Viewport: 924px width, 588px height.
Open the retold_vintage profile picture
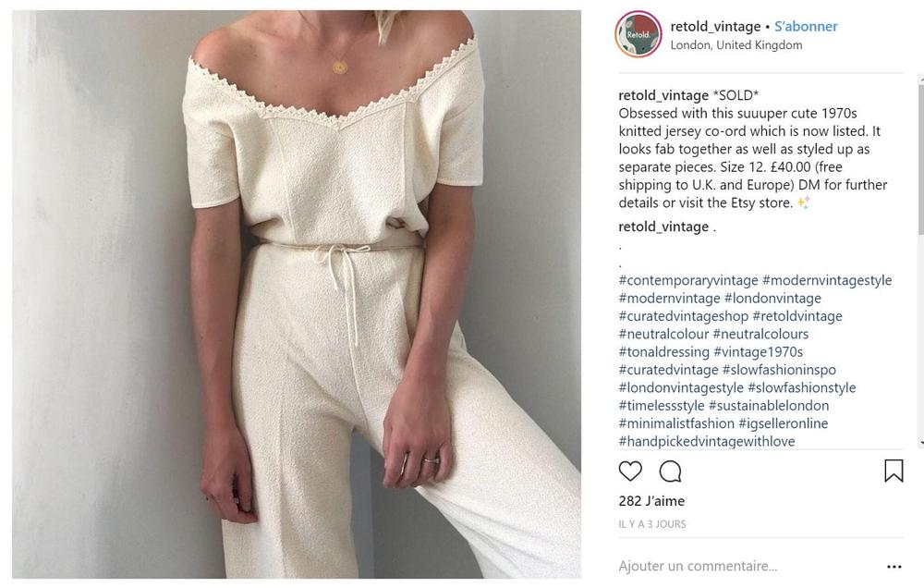[x=638, y=34]
